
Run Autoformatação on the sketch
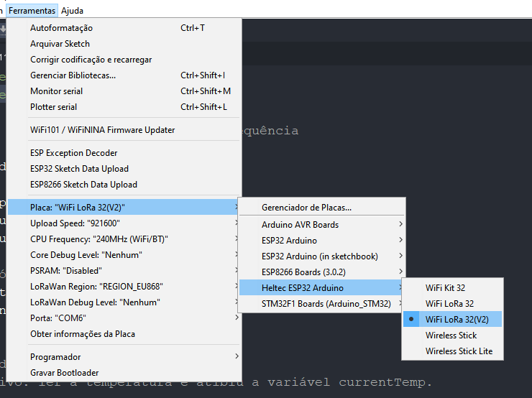point(61,28)
